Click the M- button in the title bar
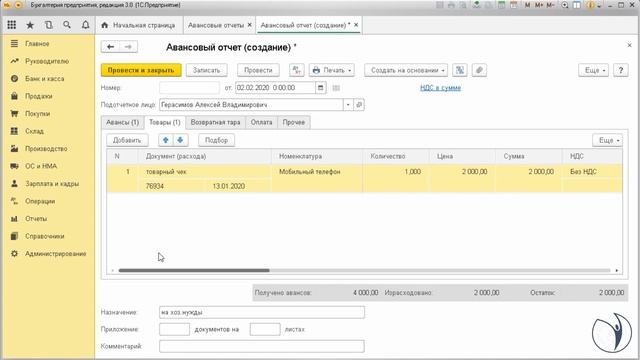Image resolution: width=640 pixels, height=360 pixels. [551, 5]
